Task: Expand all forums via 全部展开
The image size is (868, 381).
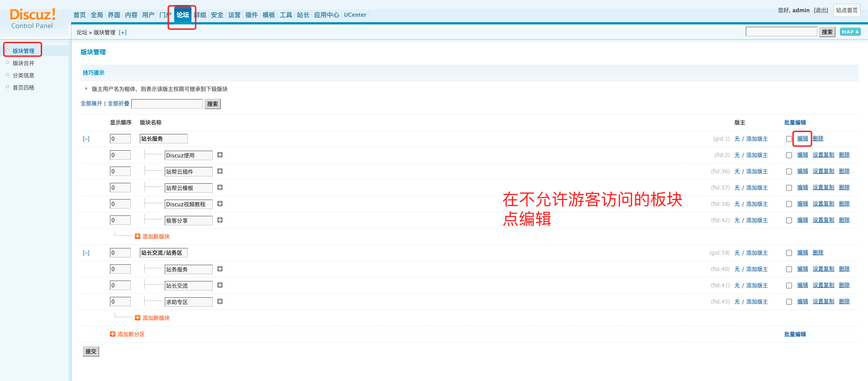Action: click(x=91, y=104)
